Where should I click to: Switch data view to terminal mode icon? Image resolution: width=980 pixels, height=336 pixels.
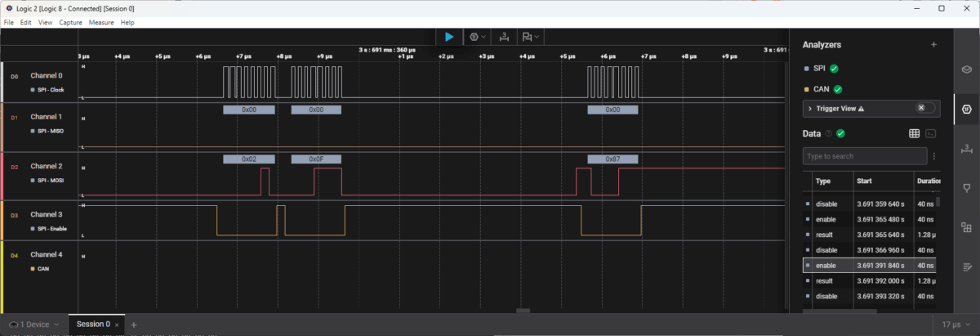point(930,133)
